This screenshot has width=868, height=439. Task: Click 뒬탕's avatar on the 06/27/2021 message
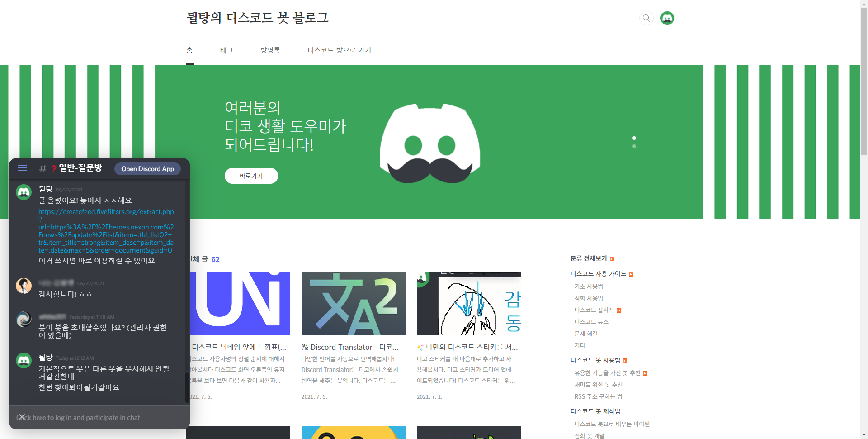(24, 192)
